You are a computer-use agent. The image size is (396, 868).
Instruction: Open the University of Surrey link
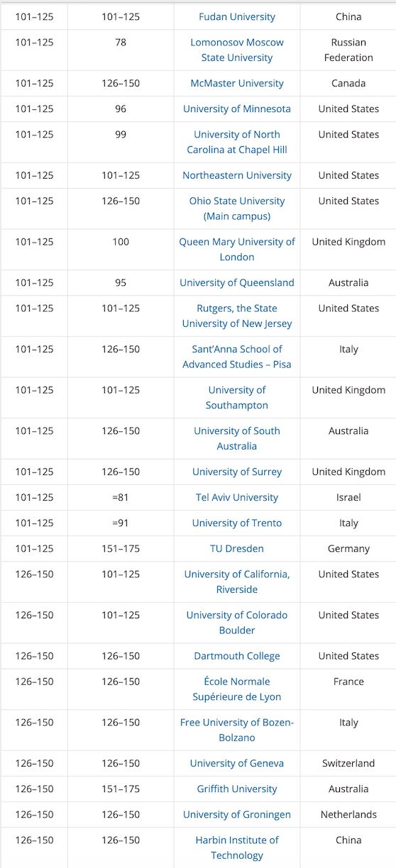(x=237, y=472)
